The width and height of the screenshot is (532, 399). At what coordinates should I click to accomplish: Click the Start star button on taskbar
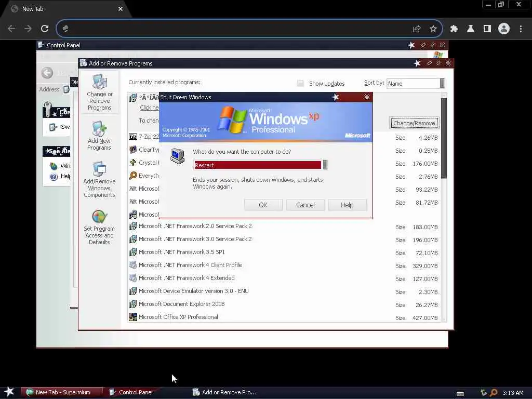pyautogui.click(x=9, y=392)
